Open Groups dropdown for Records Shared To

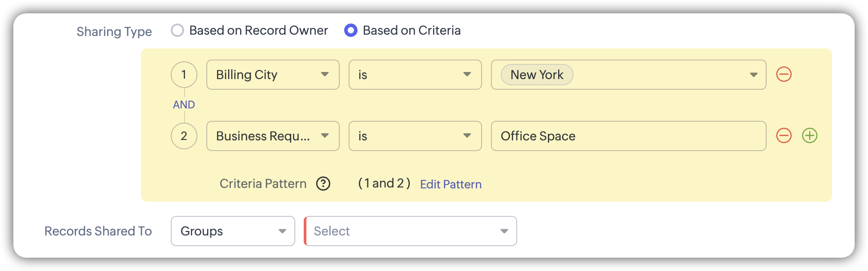point(233,231)
